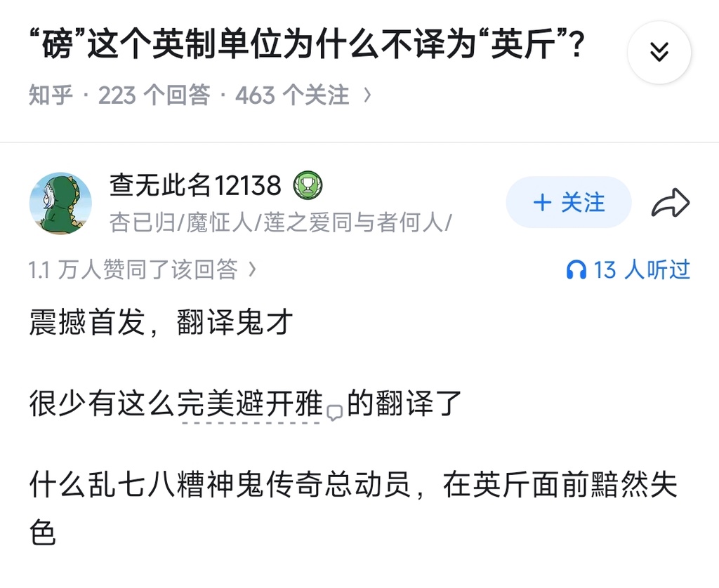The width and height of the screenshot is (719, 588).
Task: Open the share arrow for this answer
Action: (x=671, y=203)
